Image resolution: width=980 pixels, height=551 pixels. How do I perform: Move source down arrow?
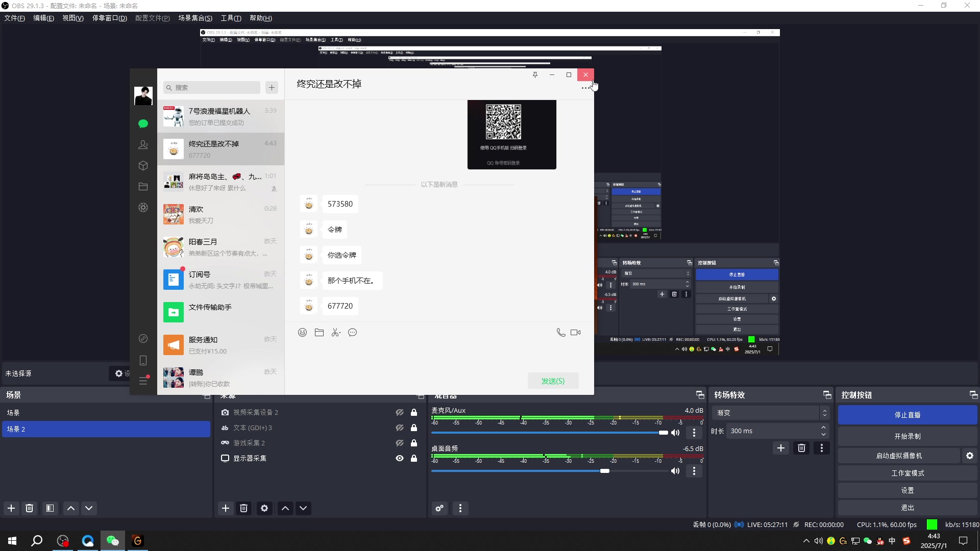tap(303, 508)
